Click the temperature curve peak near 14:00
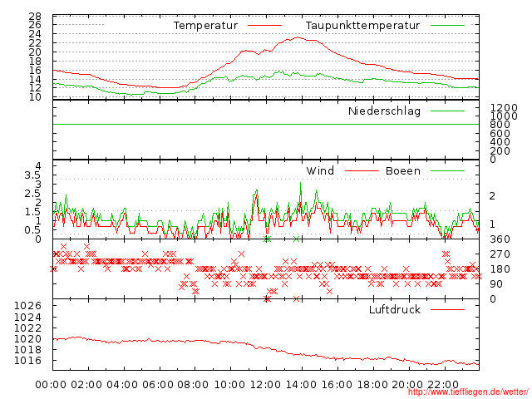This screenshot has width=532, height=399. tap(298, 37)
